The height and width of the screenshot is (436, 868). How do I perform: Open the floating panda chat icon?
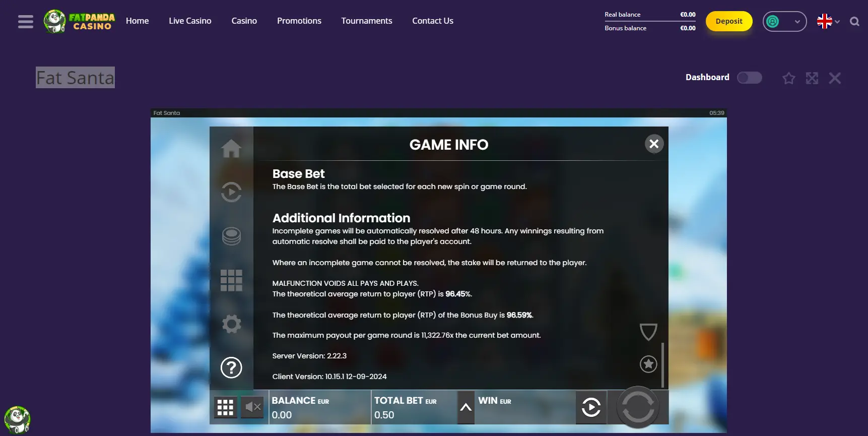tap(17, 419)
